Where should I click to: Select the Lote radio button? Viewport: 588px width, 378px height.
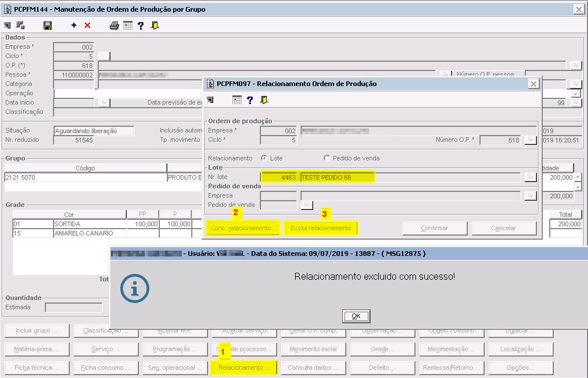click(x=264, y=158)
